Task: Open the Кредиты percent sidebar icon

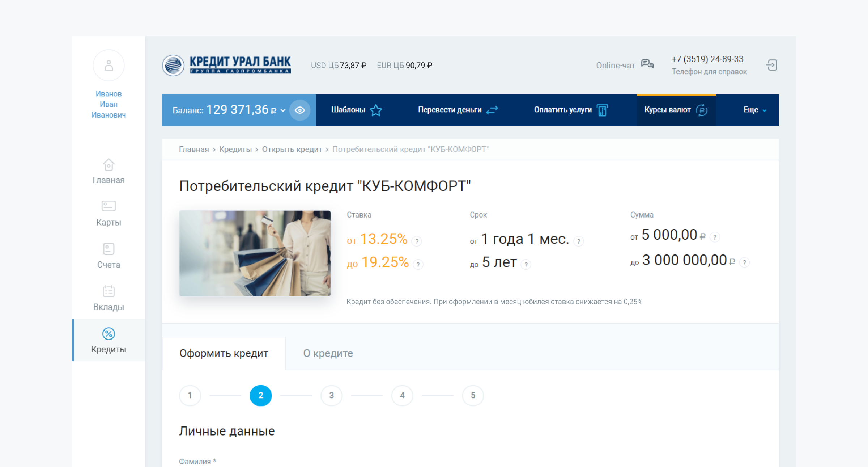Action: click(x=109, y=334)
